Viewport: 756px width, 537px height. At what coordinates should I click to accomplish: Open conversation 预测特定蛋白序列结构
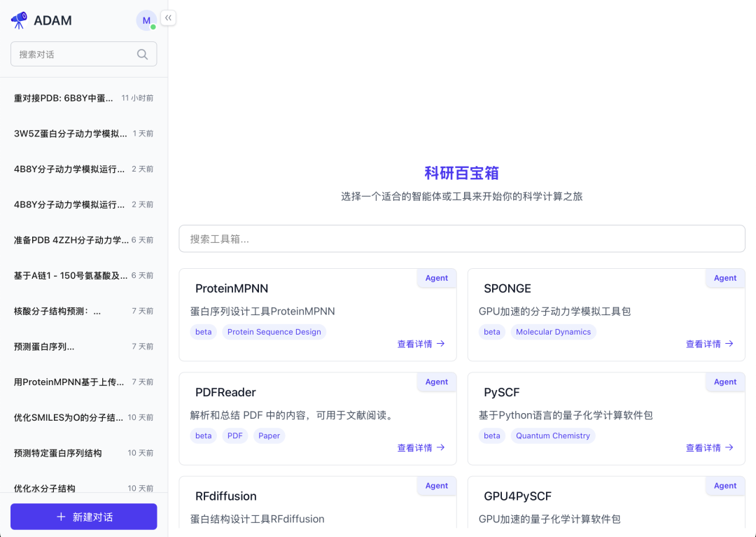pyautogui.click(x=83, y=453)
